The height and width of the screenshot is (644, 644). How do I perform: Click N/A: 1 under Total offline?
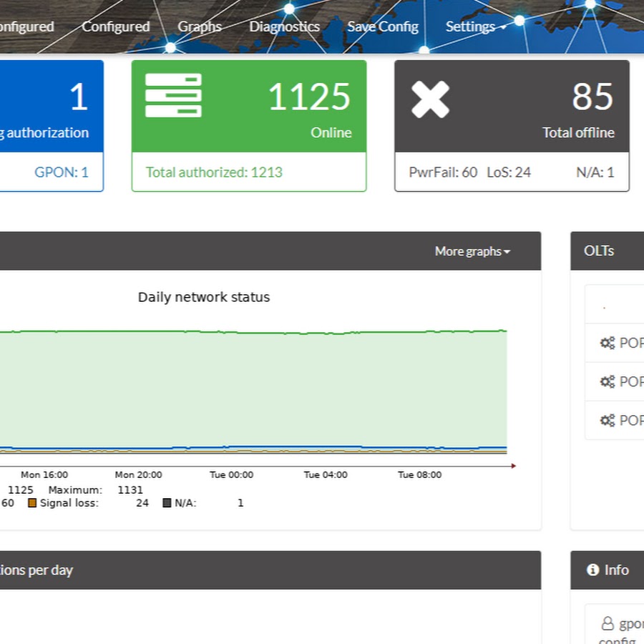point(595,172)
